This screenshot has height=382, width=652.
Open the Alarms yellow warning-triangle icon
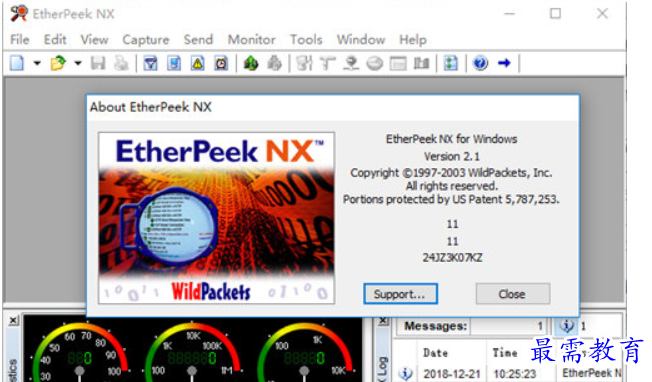198,63
